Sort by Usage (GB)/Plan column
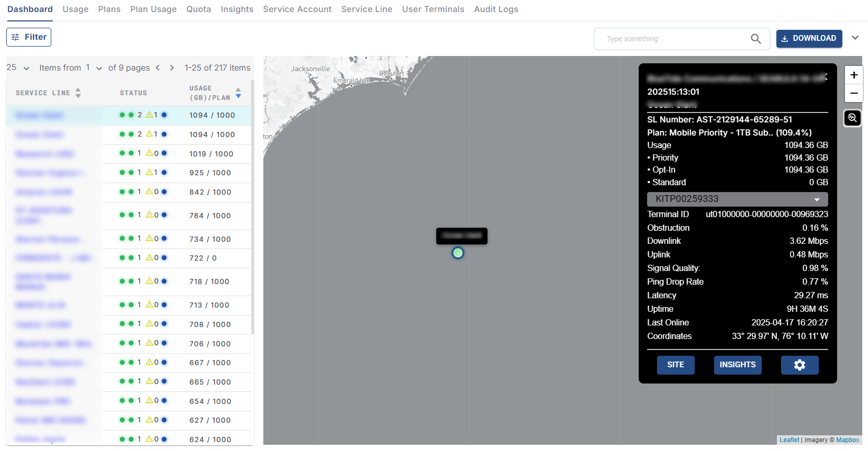 (x=238, y=93)
